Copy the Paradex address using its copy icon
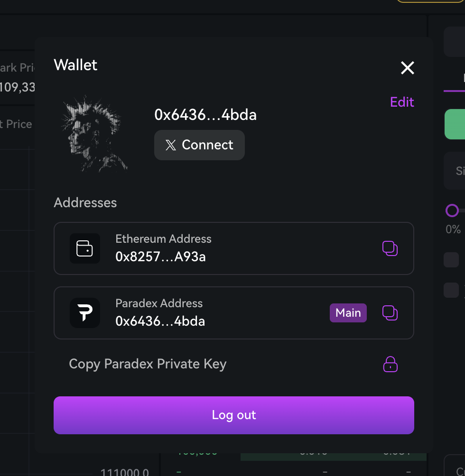This screenshot has height=476, width=465. click(390, 313)
